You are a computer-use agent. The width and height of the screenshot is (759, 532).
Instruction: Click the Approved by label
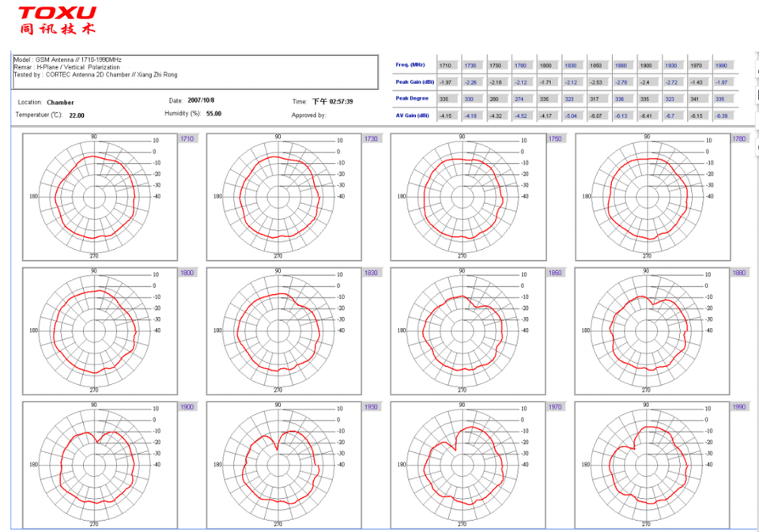tap(309, 115)
